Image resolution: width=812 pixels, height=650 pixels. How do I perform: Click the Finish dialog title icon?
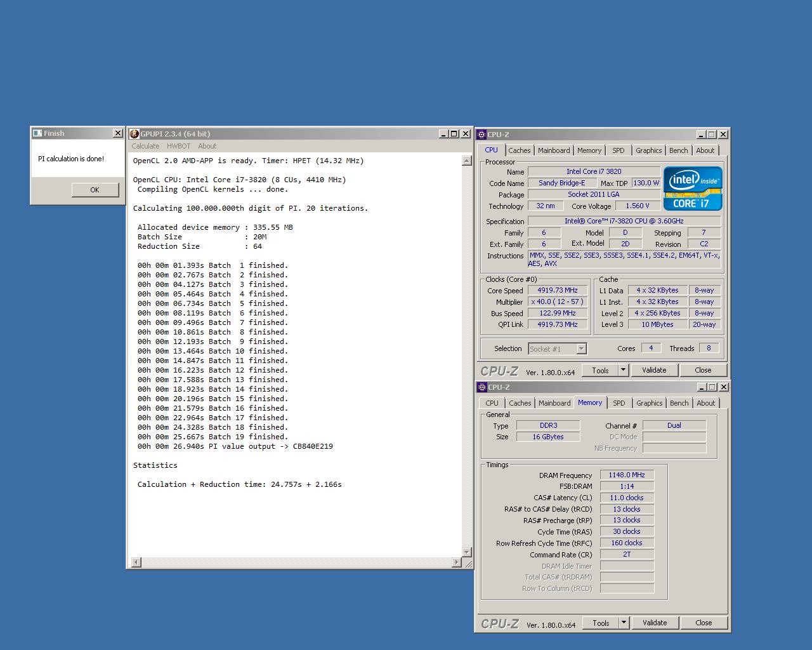[x=37, y=133]
